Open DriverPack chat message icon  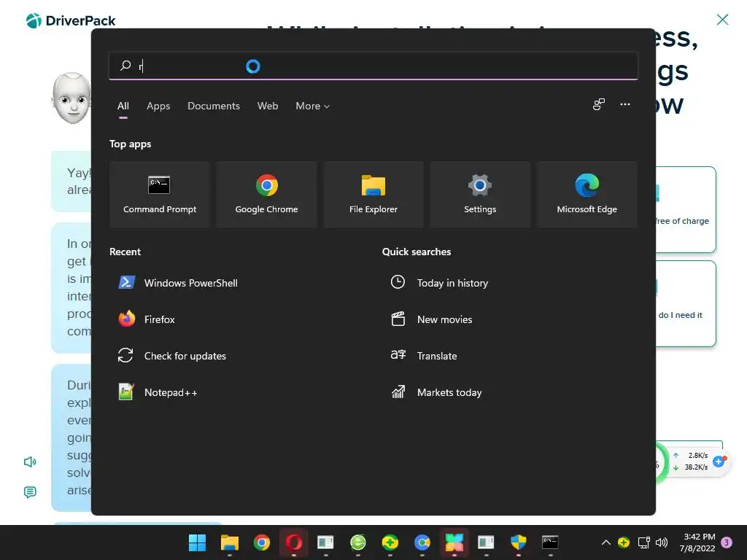[30, 492]
